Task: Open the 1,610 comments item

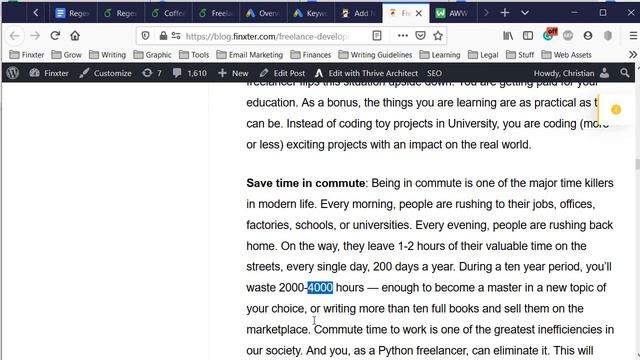Action: click(x=189, y=73)
